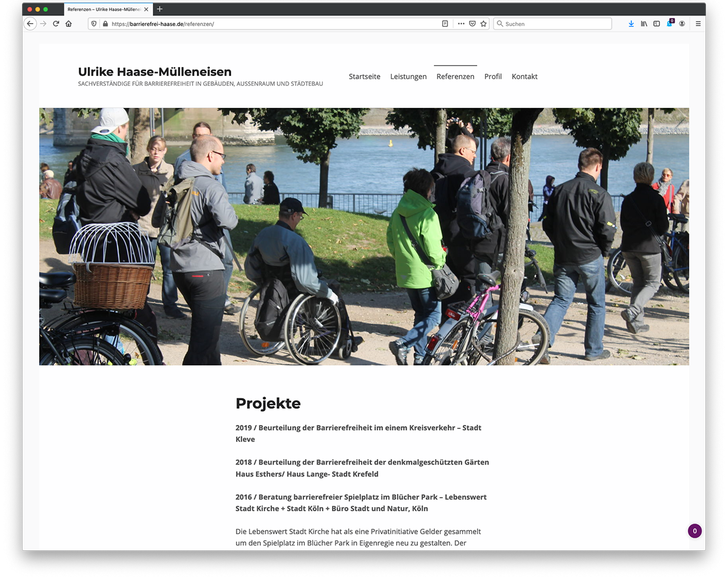Image resolution: width=728 pixels, height=580 pixels.
Task: Open the Referenzen menu item
Action: click(455, 76)
